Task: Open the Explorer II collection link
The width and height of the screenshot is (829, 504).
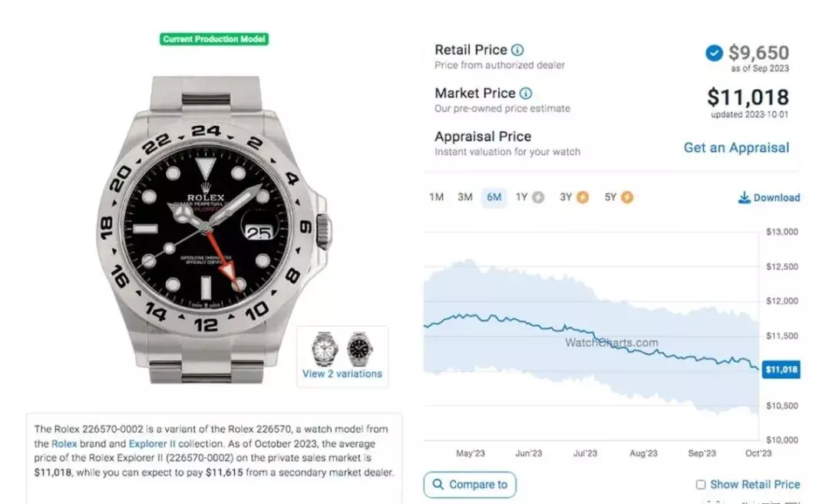Action: 152,443
